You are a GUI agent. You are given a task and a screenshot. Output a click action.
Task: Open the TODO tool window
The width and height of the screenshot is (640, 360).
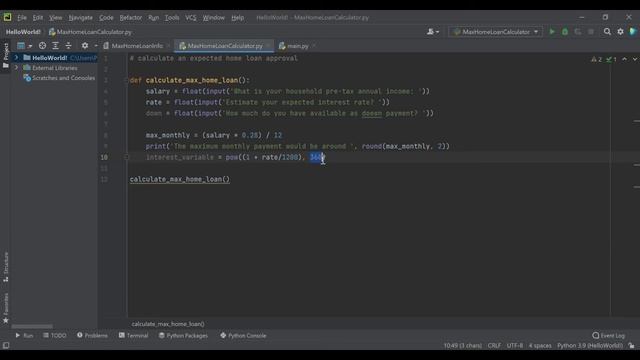[x=55, y=336]
